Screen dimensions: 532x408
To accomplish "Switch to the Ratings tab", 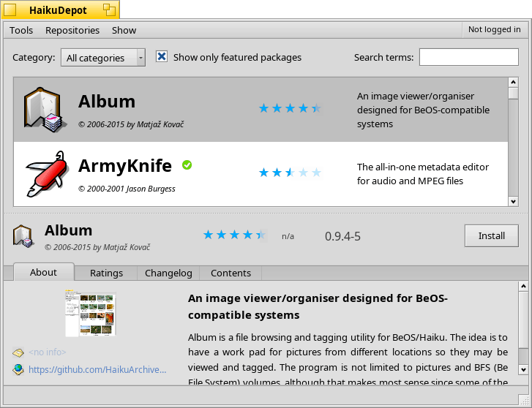I will pyautogui.click(x=106, y=273).
